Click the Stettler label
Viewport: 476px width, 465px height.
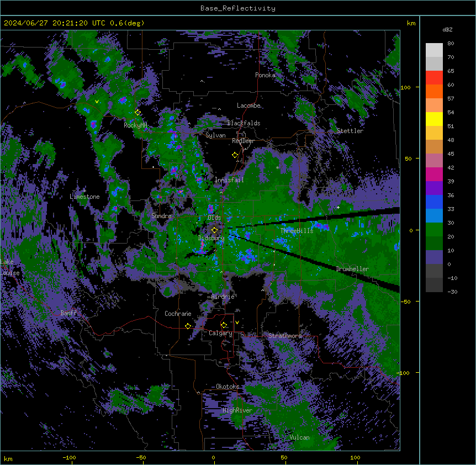point(350,131)
